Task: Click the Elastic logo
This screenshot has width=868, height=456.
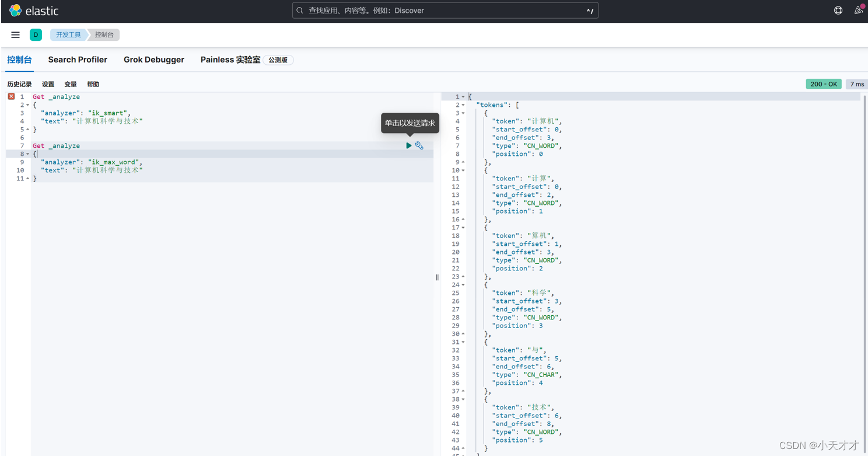Action: click(x=34, y=11)
